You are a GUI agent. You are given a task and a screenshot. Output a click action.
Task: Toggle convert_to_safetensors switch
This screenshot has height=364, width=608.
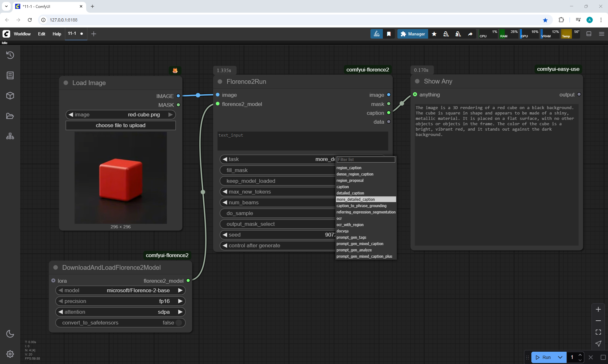179,323
